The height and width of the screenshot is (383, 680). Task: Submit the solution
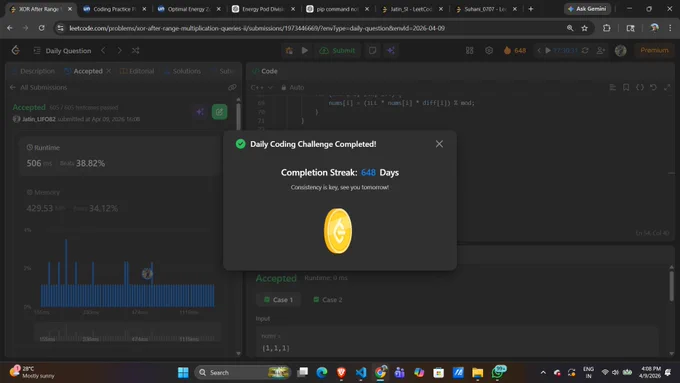[x=337, y=51]
